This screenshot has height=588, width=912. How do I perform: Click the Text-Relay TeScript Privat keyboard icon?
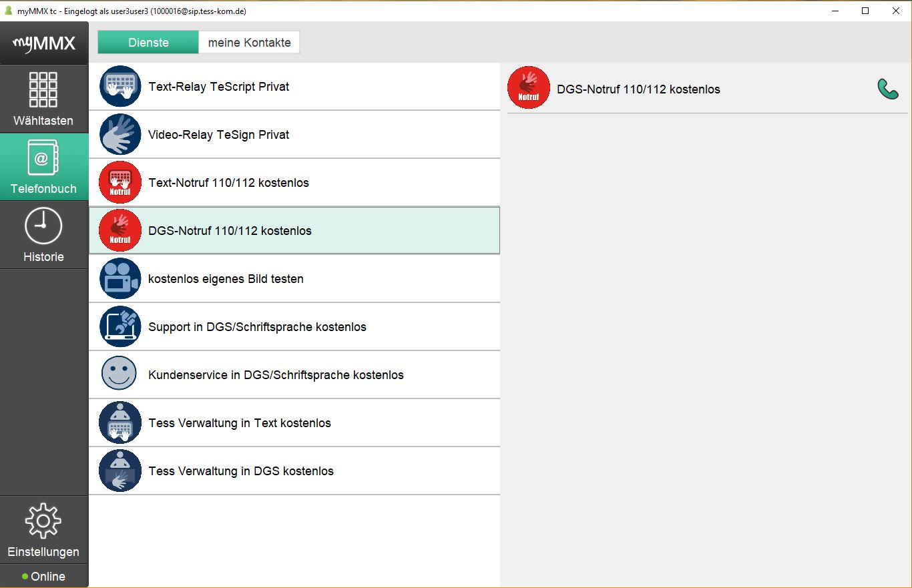(120, 86)
